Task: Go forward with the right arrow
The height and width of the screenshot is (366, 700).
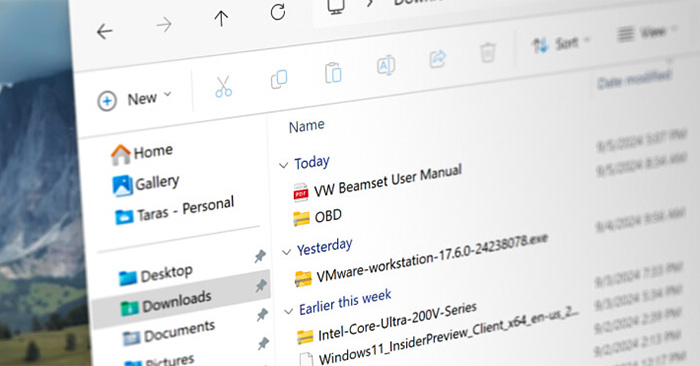Action: pos(164,25)
